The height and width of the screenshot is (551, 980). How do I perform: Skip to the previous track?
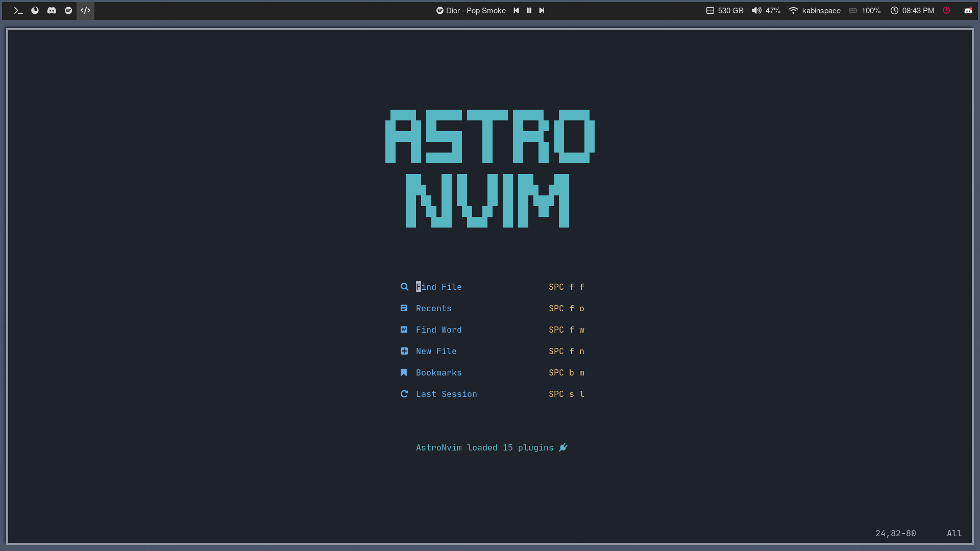click(516, 10)
